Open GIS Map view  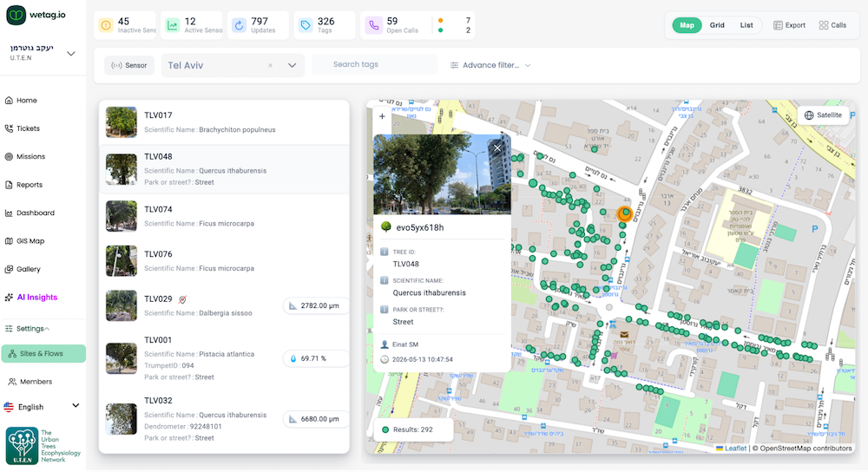[x=30, y=240]
